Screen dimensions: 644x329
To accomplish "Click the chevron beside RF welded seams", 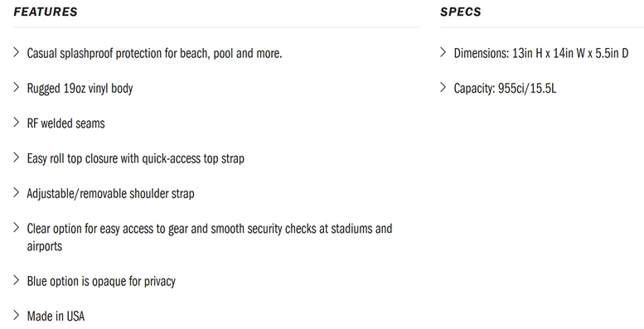I will [x=17, y=122].
